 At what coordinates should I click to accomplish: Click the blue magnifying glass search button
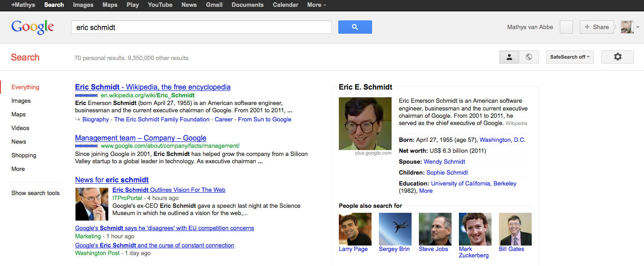coord(355,27)
